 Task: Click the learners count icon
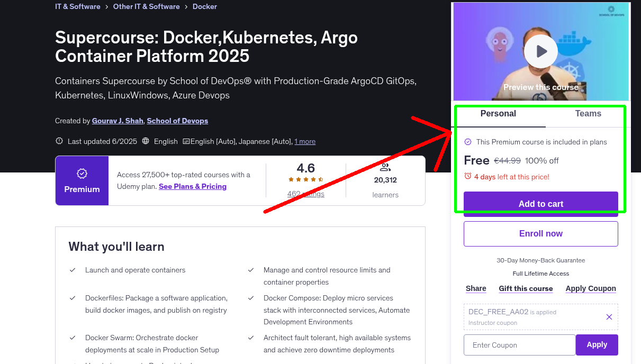coord(385,167)
